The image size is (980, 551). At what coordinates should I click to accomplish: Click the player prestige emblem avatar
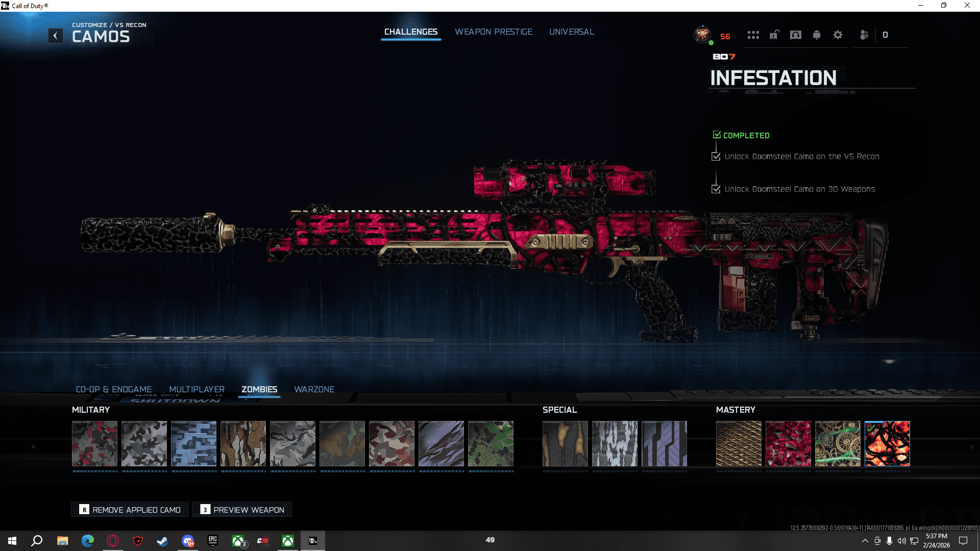(x=703, y=35)
